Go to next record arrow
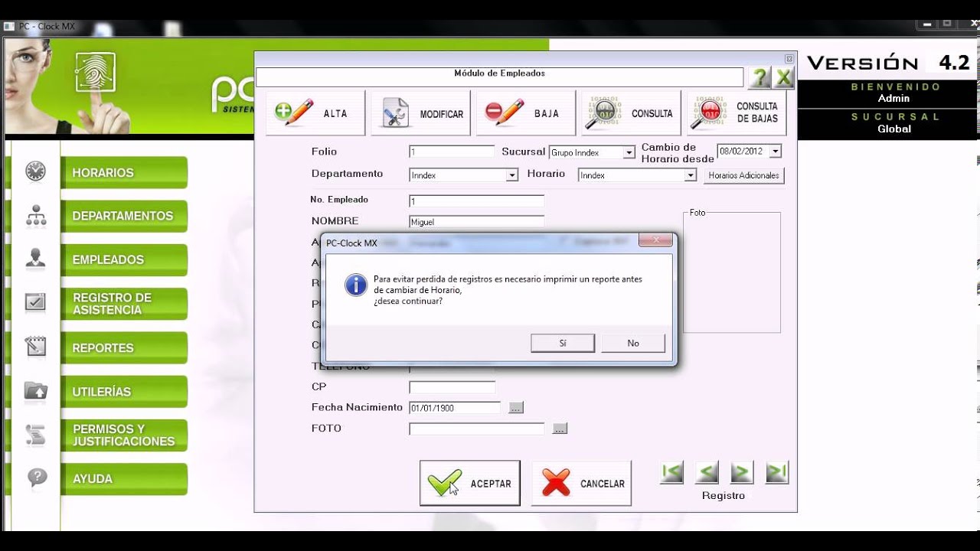The height and width of the screenshot is (551, 980). 742,472
